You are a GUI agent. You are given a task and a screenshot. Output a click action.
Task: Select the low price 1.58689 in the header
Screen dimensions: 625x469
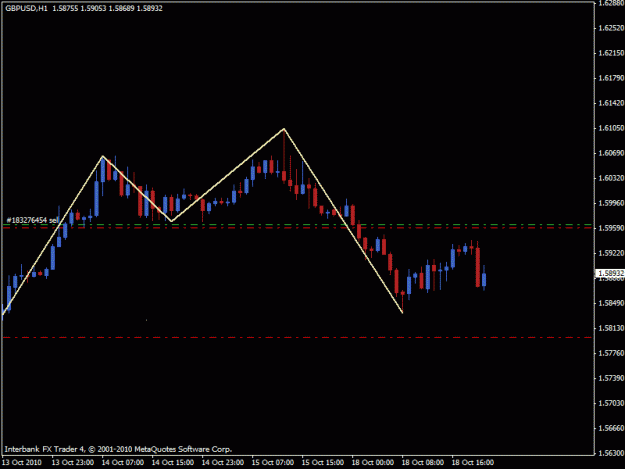pos(122,8)
